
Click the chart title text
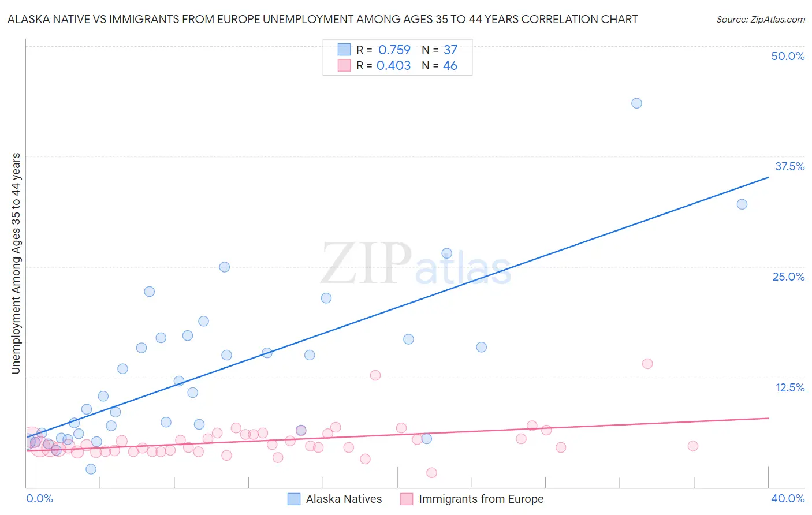pyautogui.click(x=322, y=19)
